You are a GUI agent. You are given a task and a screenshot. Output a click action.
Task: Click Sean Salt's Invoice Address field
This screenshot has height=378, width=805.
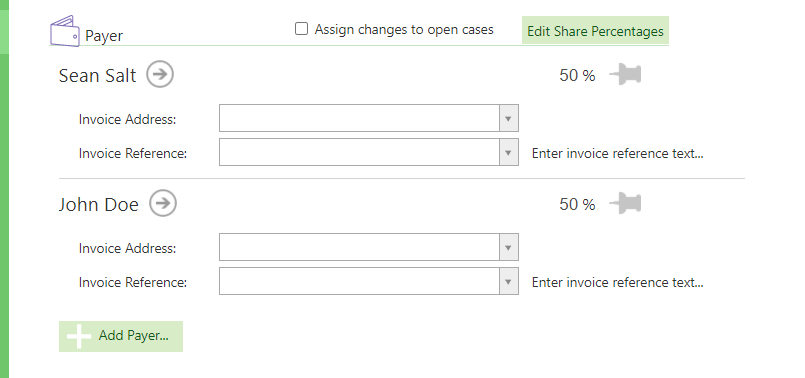(x=369, y=118)
